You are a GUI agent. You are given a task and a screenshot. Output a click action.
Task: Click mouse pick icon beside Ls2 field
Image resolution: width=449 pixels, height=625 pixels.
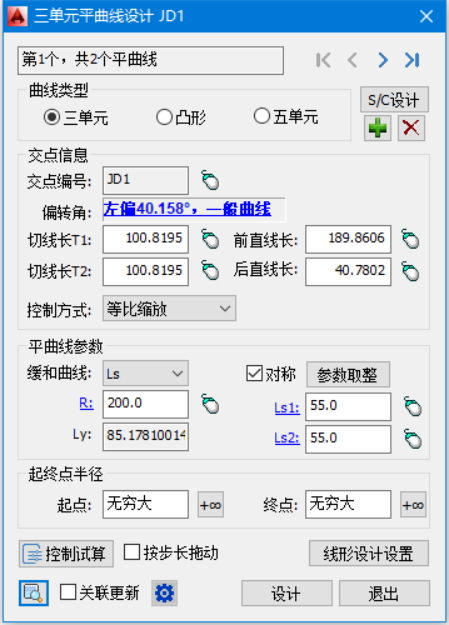coord(413,439)
